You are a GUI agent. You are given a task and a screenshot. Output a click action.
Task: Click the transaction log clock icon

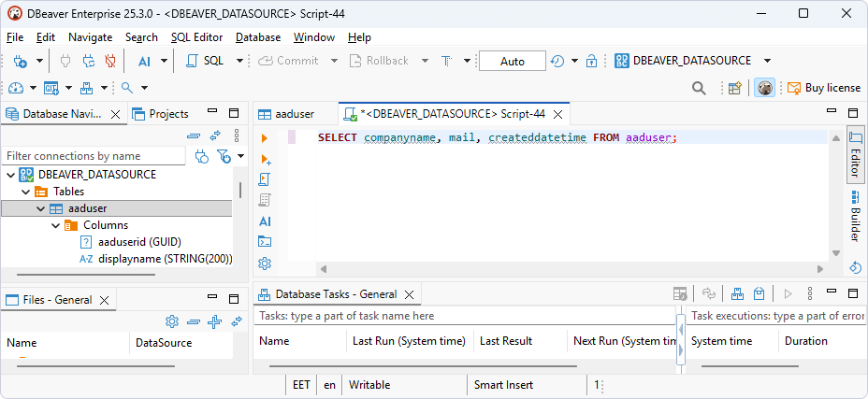[x=557, y=61]
